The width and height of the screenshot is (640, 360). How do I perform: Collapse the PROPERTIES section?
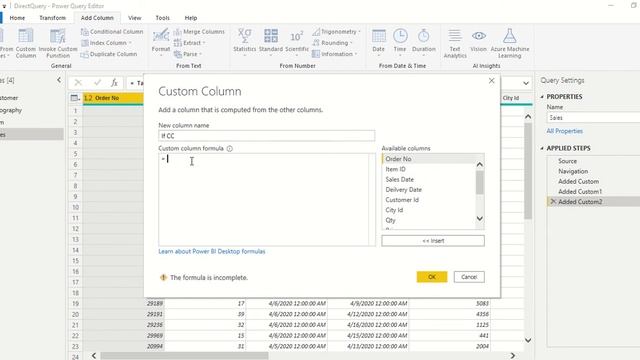pos(542,97)
